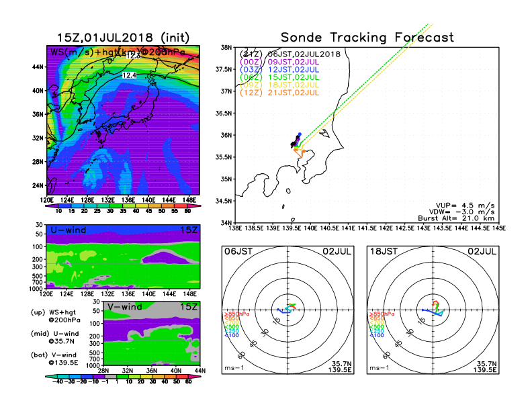Viewport: 532px width, 411px height.
Task: Click the 'ms-1' unit label in 06JST hodograph
Action: (234, 368)
